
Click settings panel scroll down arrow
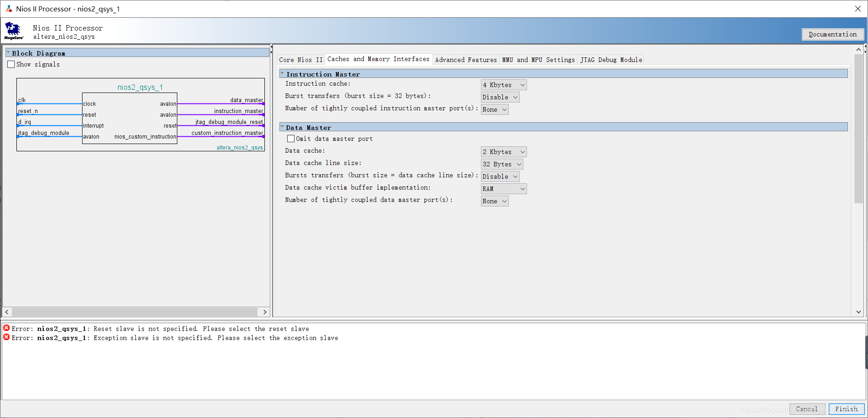click(858, 312)
